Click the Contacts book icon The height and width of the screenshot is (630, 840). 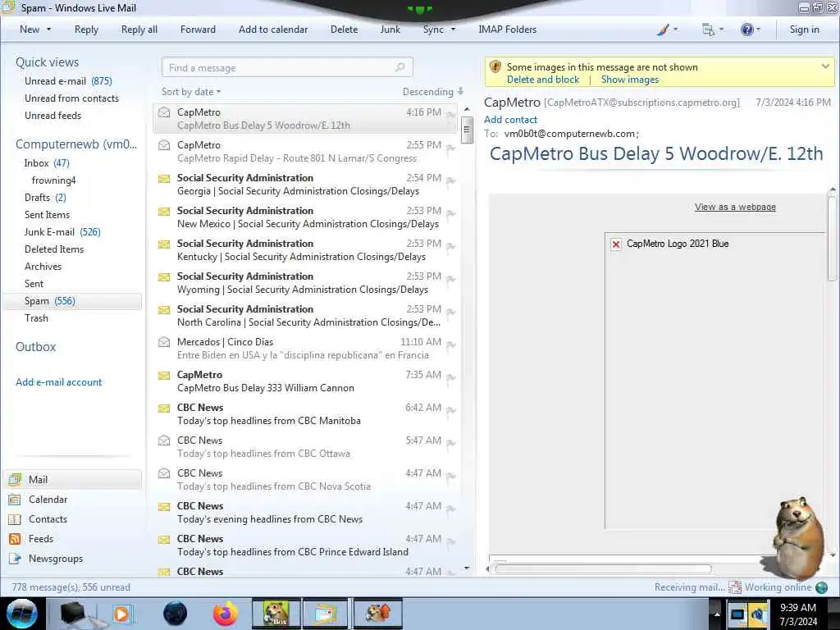15,519
